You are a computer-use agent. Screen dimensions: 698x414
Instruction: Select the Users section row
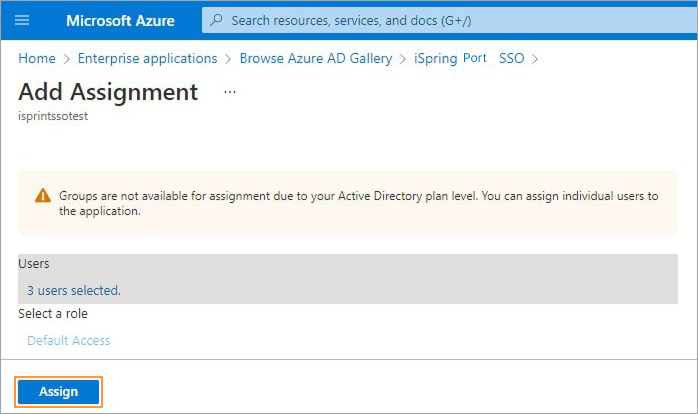348,279
